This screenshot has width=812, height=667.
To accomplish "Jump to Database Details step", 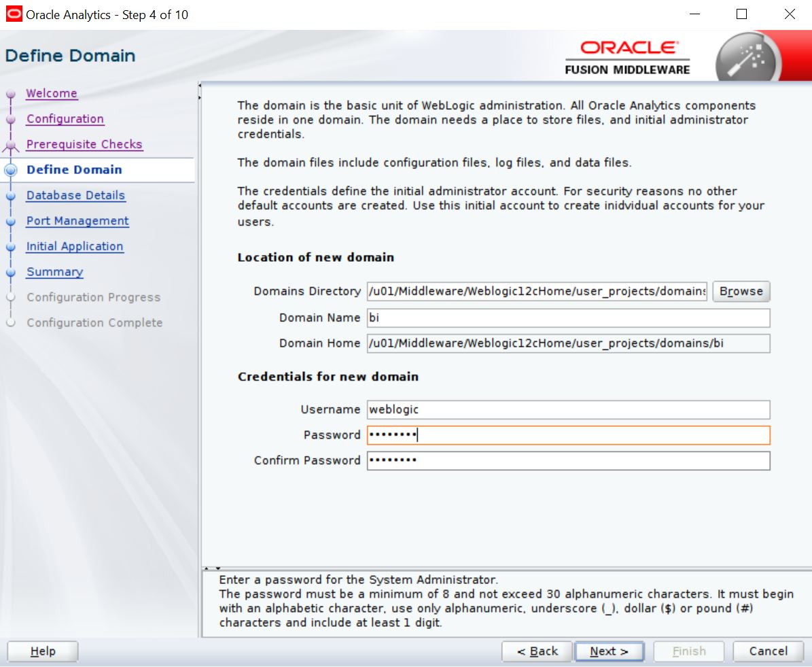I will point(75,195).
